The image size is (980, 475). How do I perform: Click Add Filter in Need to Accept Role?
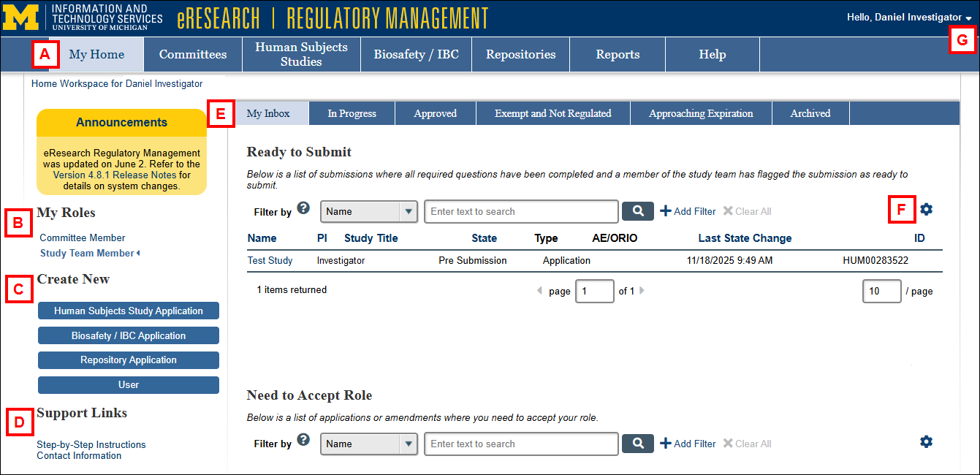pyautogui.click(x=688, y=444)
